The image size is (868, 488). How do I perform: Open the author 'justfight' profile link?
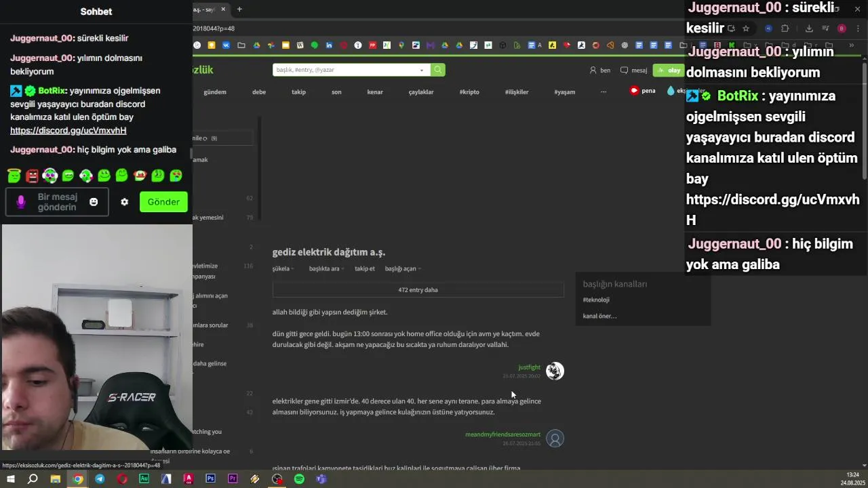coord(530,367)
